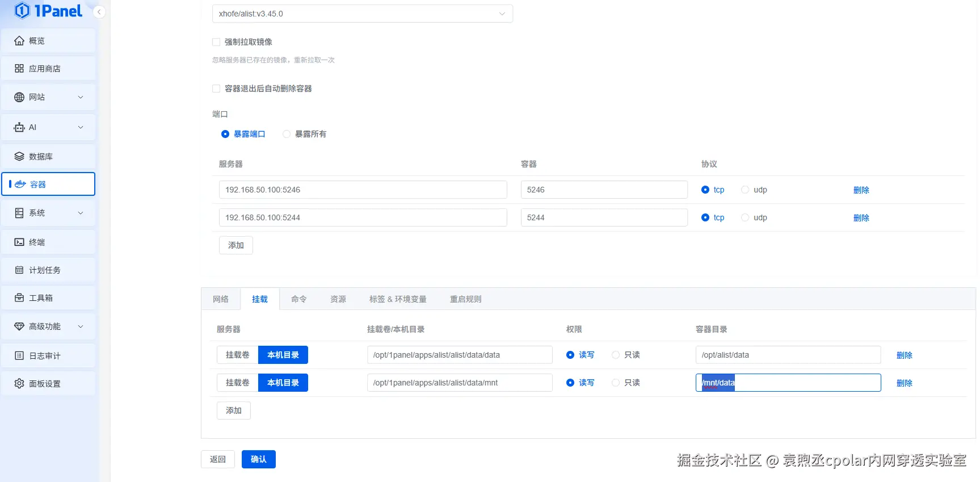Choose 挂载卷 for the data/mnt mount row
The image size is (980, 482).
coord(238,383)
